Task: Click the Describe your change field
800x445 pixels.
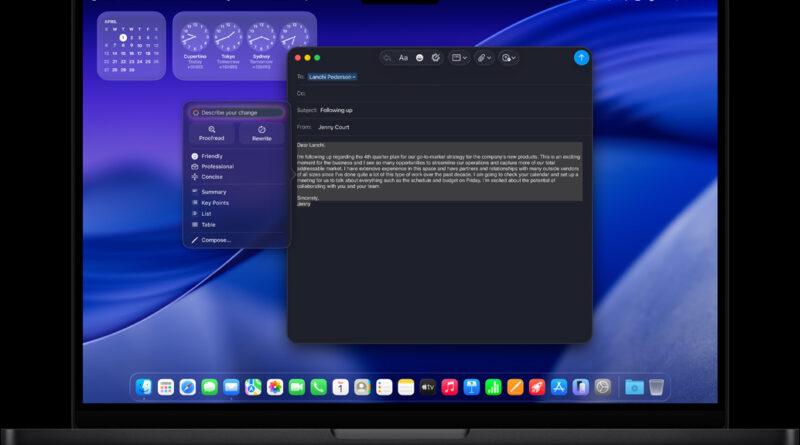Action: tap(236, 112)
